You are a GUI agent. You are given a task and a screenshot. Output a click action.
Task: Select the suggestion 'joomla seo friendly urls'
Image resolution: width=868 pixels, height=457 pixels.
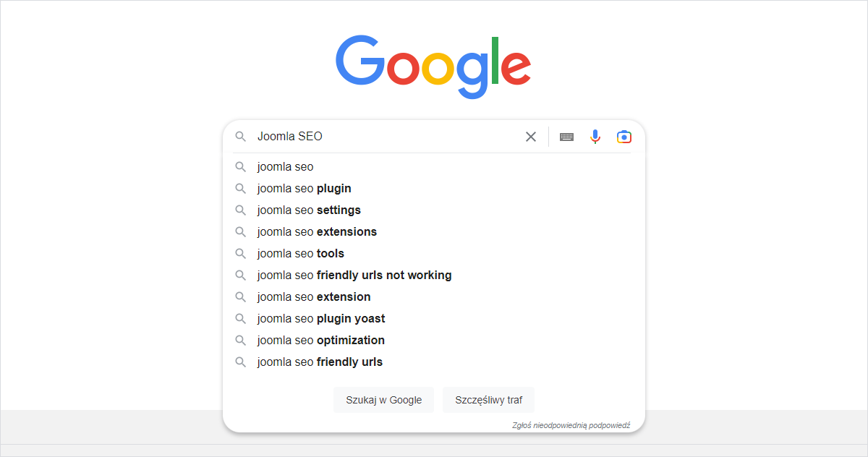pos(319,362)
